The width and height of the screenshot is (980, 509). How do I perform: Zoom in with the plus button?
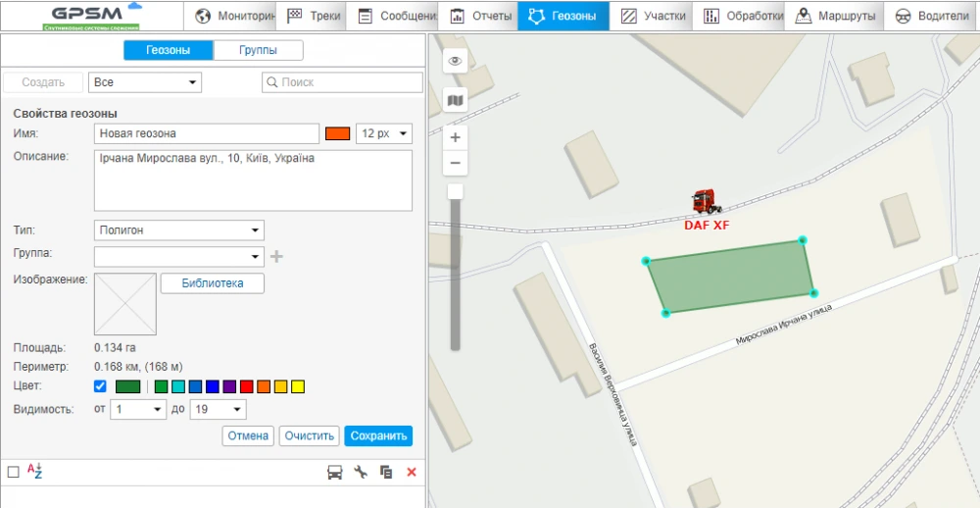455,137
